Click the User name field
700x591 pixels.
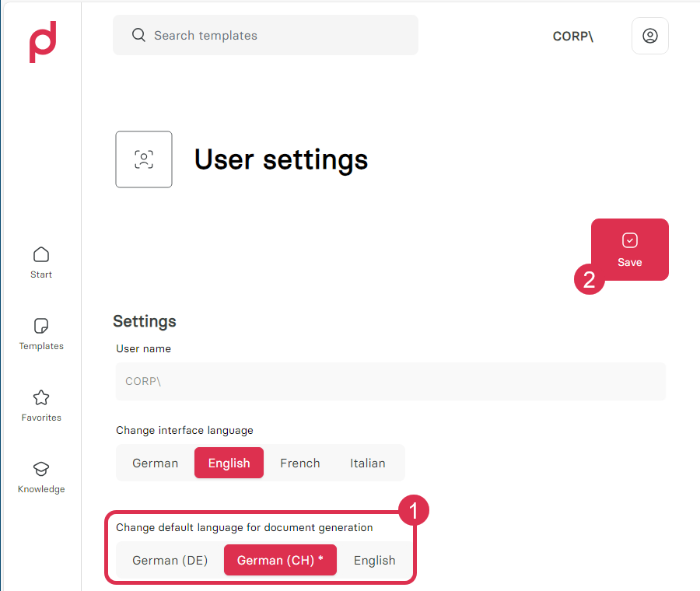pyautogui.click(x=390, y=381)
